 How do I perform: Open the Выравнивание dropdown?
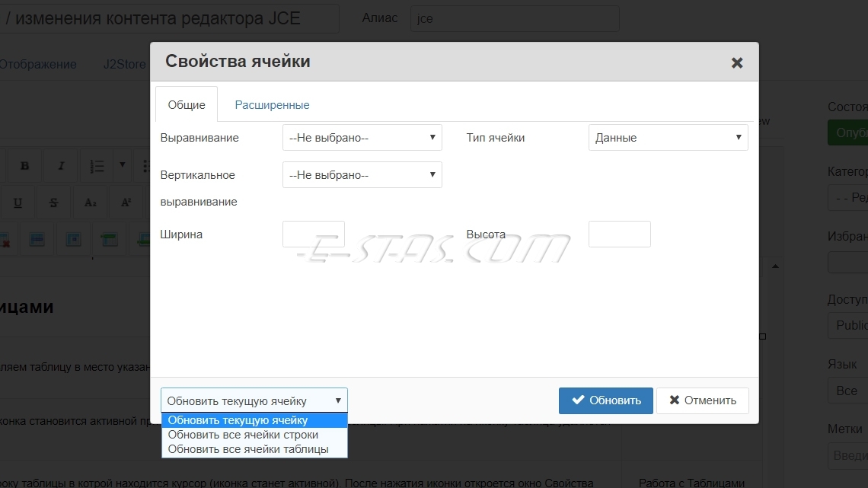click(x=362, y=137)
